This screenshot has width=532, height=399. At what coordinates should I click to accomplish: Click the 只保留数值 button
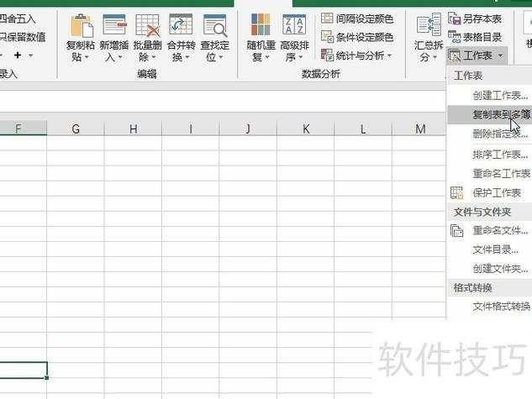[x=23, y=37]
